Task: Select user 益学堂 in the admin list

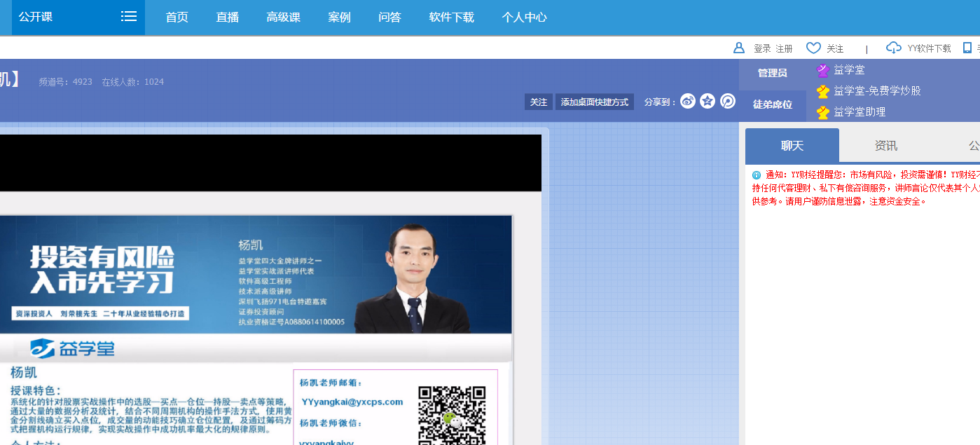Action: [849, 70]
